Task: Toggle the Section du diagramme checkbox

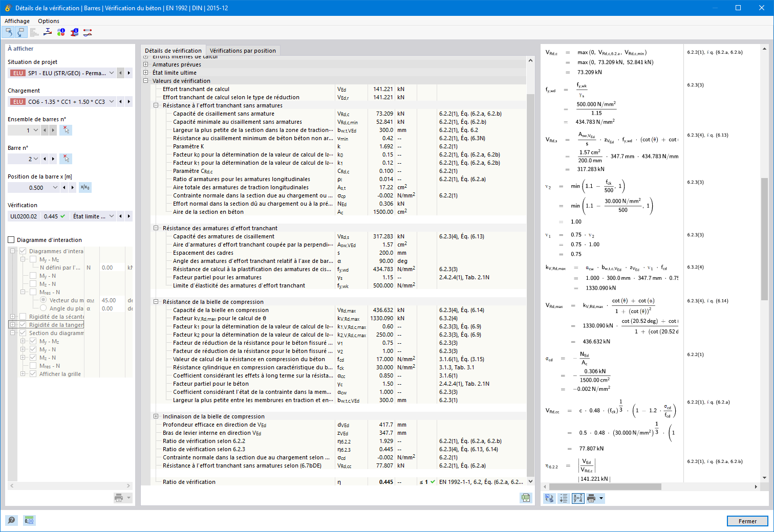Action: [23, 333]
